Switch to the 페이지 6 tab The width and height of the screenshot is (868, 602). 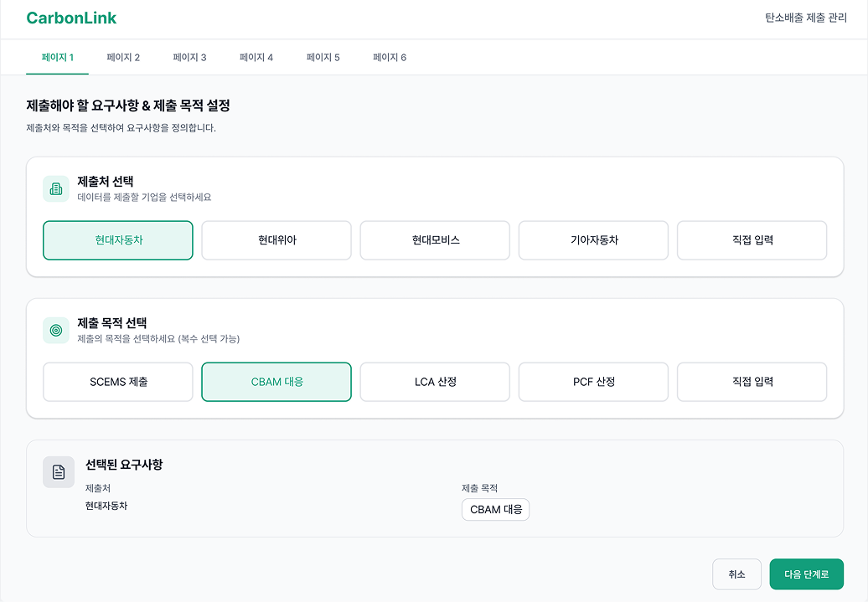pyautogui.click(x=389, y=57)
